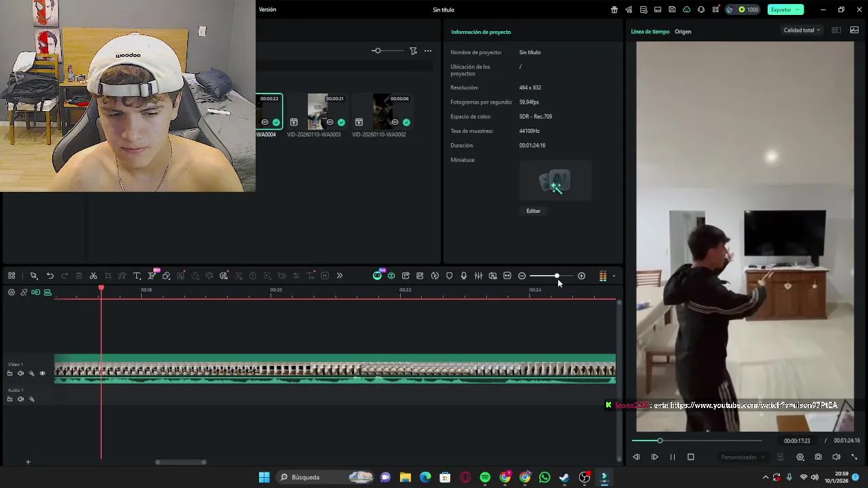This screenshot has height=488, width=868.
Task: Open the media panel three-dot menu
Action: (428, 51)
